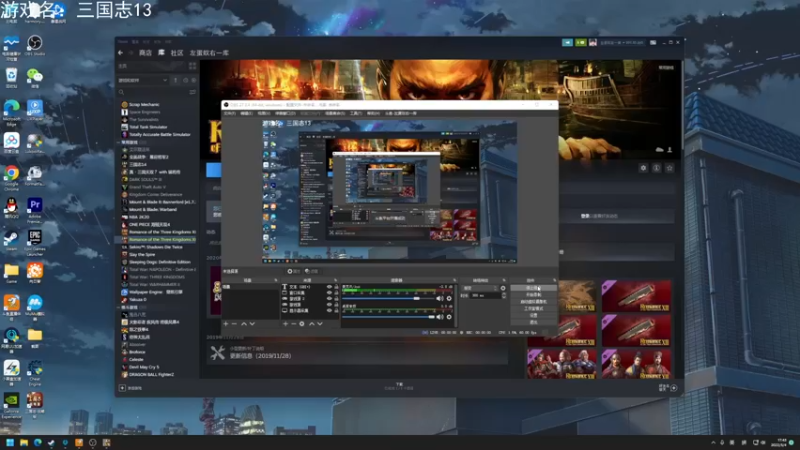Click the Steam library search magnifier icon

coord(121,92)
